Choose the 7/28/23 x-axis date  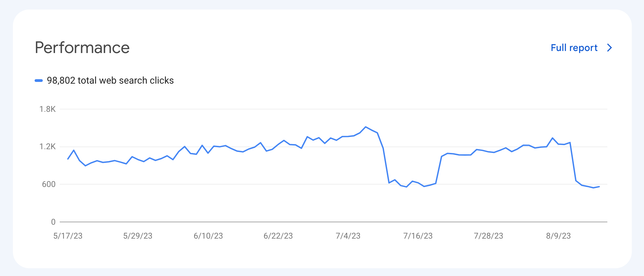click(489, 236)
